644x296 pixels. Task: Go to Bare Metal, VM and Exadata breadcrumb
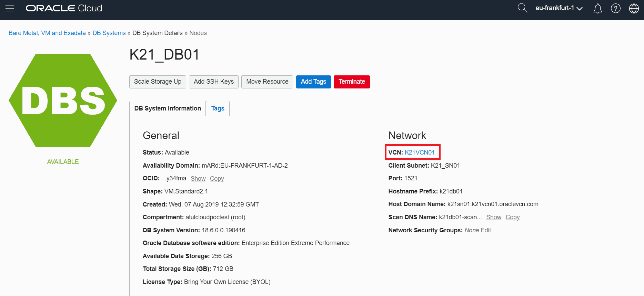click(47, 33)
